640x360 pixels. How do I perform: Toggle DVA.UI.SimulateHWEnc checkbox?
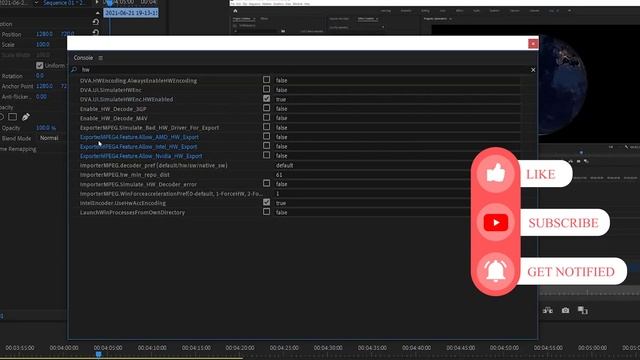[267, 89]
